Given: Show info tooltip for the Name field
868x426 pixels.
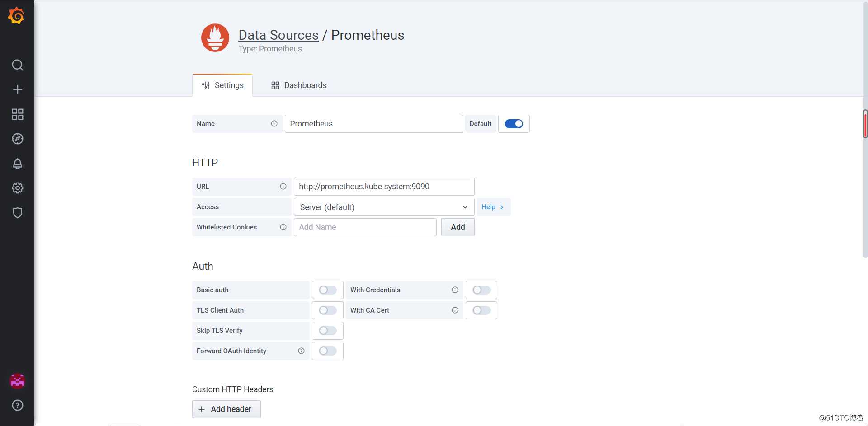Looking at the screenshot, I should click(x=274, y=124).
